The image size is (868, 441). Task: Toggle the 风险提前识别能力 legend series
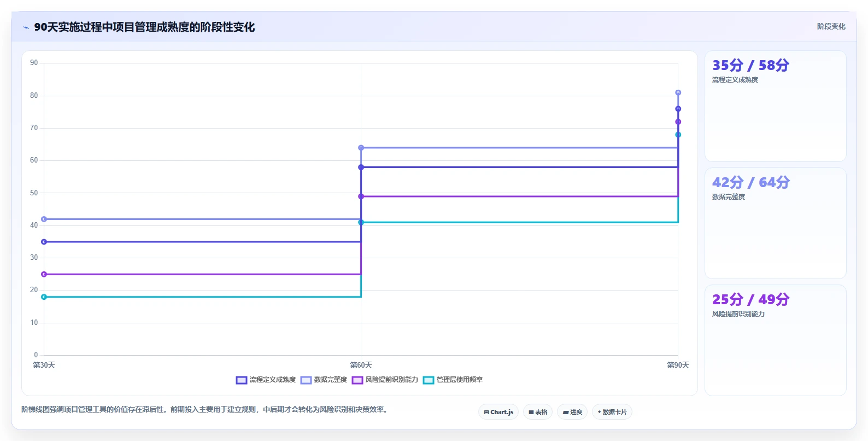click(385, 380)
